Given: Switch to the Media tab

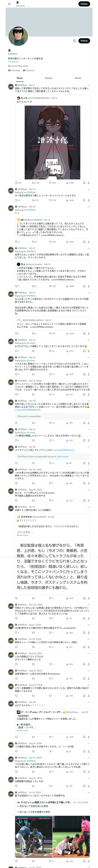Looking at the screenshot, I should tap(78, 78).
